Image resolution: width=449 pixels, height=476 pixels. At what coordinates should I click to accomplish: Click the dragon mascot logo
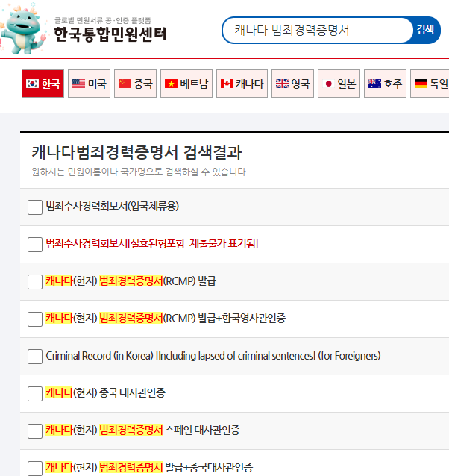click(25, 29)
